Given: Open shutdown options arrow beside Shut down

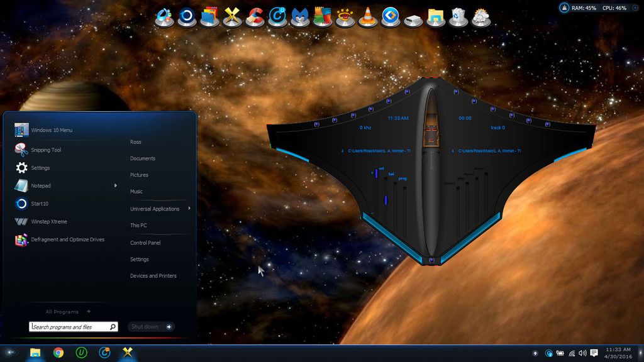Looking at the screenshot, I should [169, 327].
